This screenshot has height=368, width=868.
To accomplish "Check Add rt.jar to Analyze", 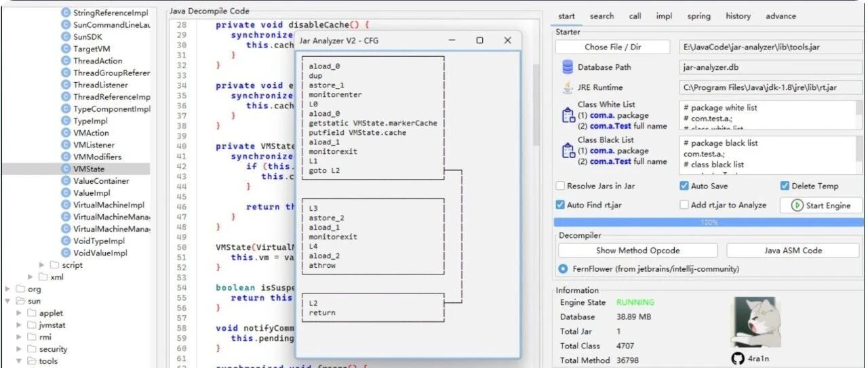I will (x=684, y=205).
